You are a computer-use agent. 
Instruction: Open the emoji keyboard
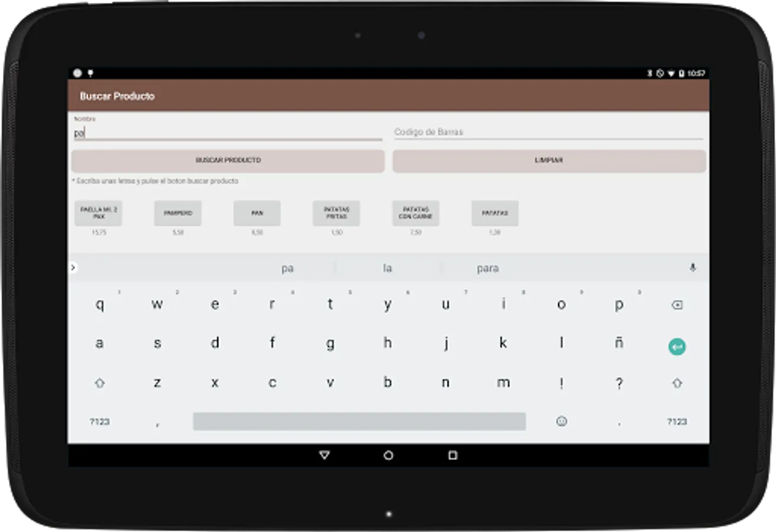pos(561,421)
